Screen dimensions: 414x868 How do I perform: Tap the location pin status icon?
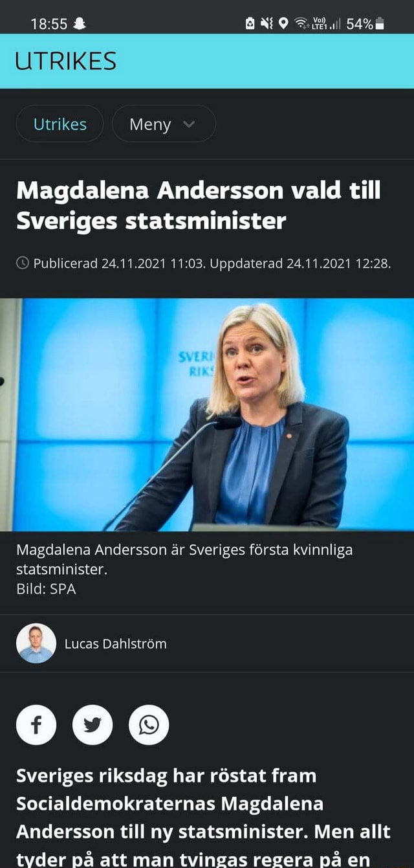click(283, 24)
